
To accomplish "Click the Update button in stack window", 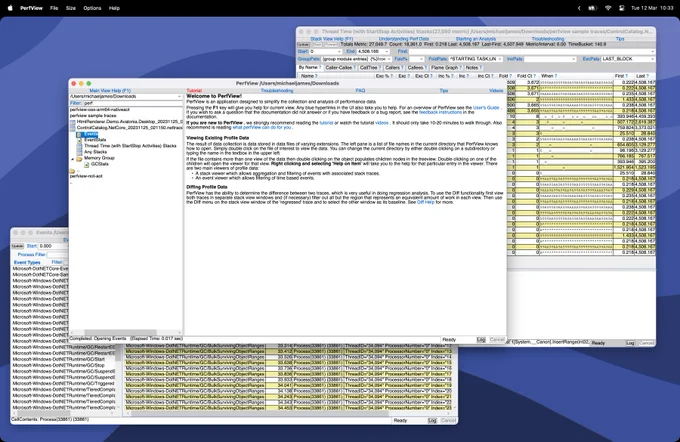I will pos(303,45).
